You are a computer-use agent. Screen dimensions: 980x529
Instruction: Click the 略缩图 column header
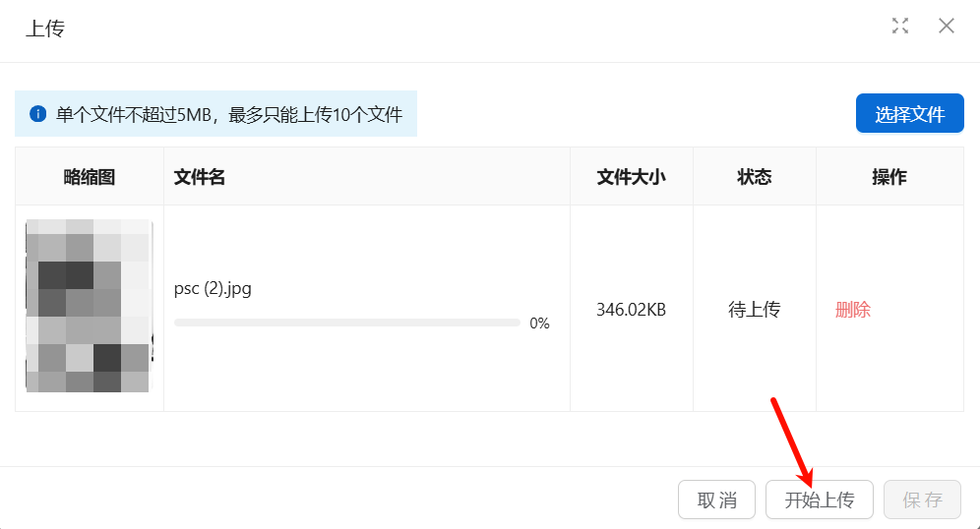[90, 177]
